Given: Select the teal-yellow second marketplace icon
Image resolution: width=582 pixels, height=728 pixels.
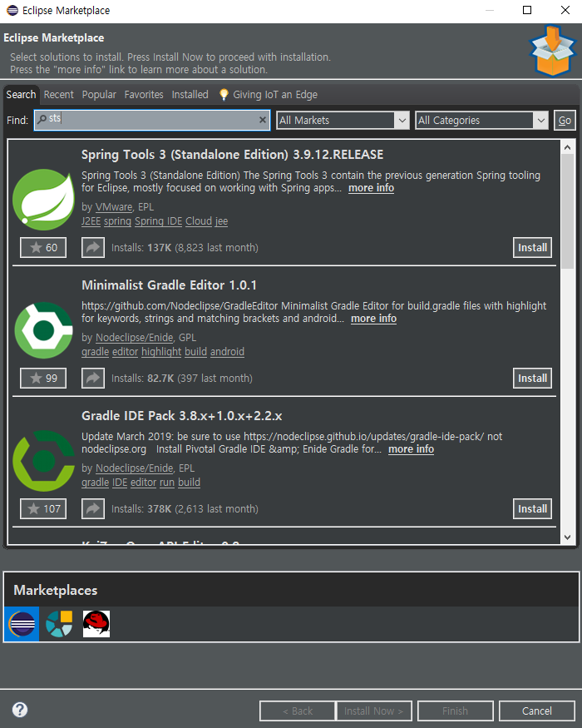Looking at the screenshot, I should coord(59,623).
